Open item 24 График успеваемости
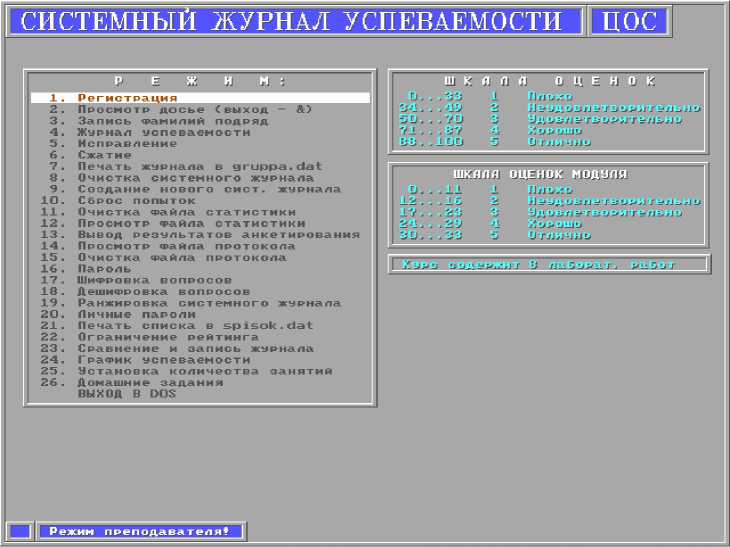 tap(145, 360)
